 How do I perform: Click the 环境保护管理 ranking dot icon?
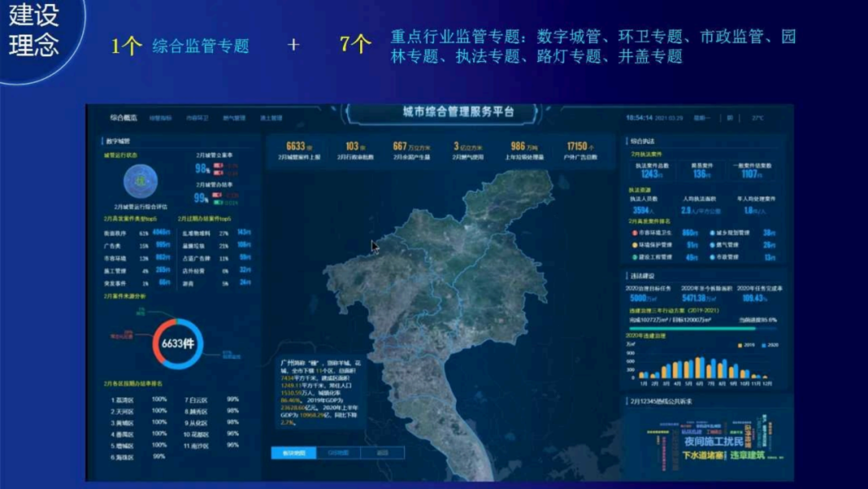pos(633,245)
